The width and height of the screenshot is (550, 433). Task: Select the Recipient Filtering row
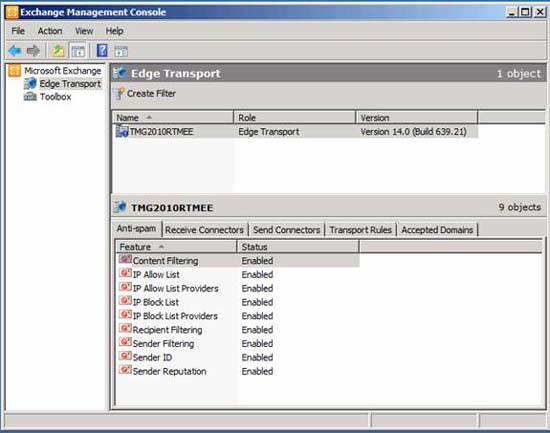[x=238, y=329]
